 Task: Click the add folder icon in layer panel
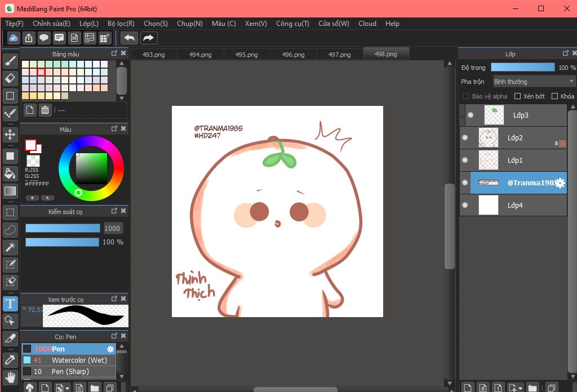coord(532,387)
